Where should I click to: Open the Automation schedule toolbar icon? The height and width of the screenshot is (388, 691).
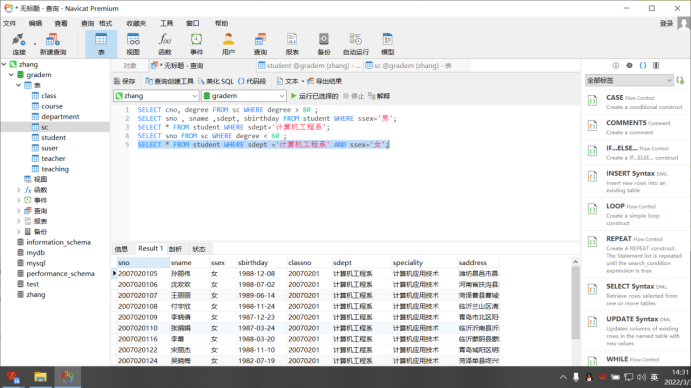[x=356, y=44]
